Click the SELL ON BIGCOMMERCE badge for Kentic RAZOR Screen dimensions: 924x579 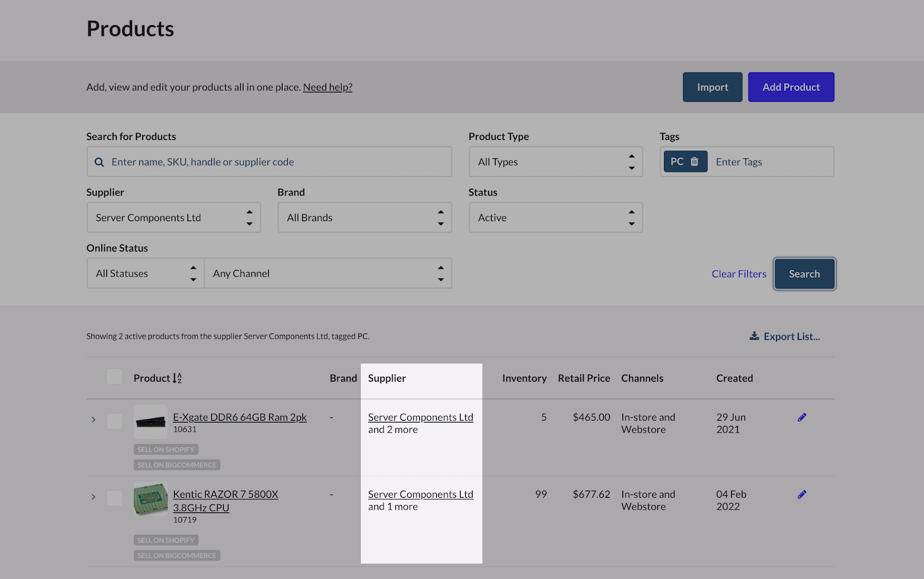point(176,555)
